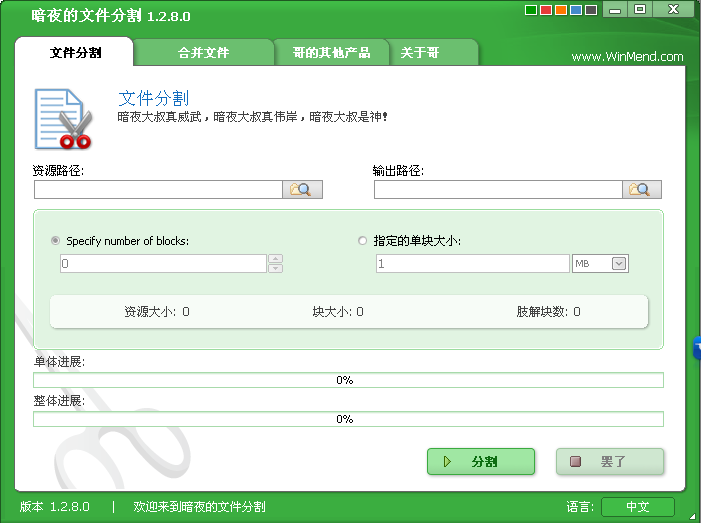Select the blue theme color swatch
This screenshot has width=701, height=523.
576,10
